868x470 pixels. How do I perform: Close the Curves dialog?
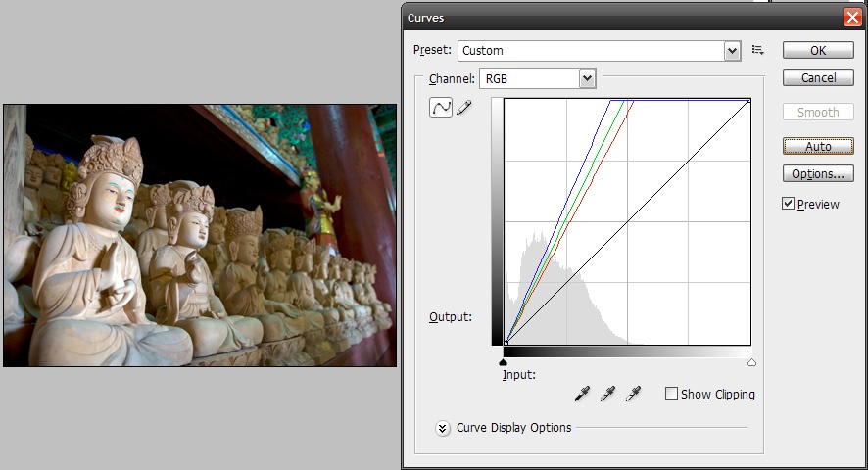coord(852,18)
